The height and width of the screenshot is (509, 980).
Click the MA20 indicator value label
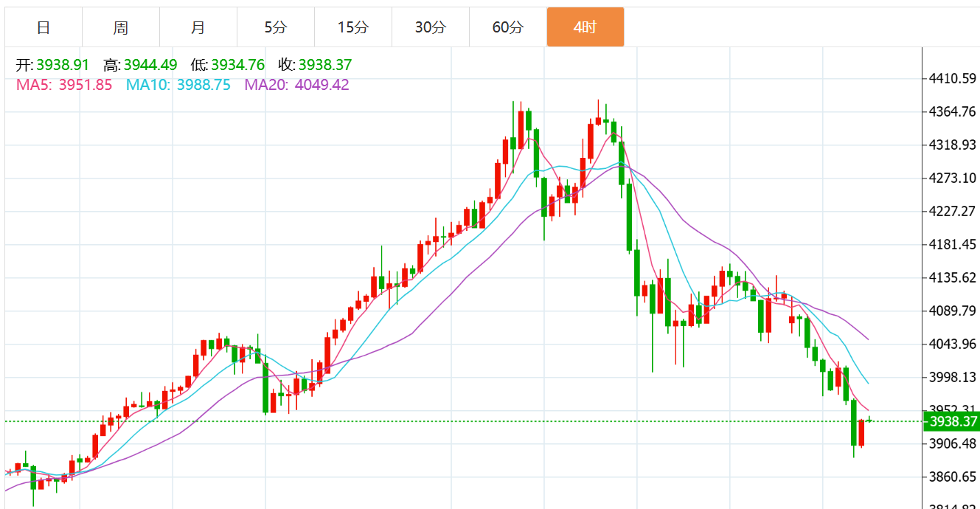tap(296, 85)
